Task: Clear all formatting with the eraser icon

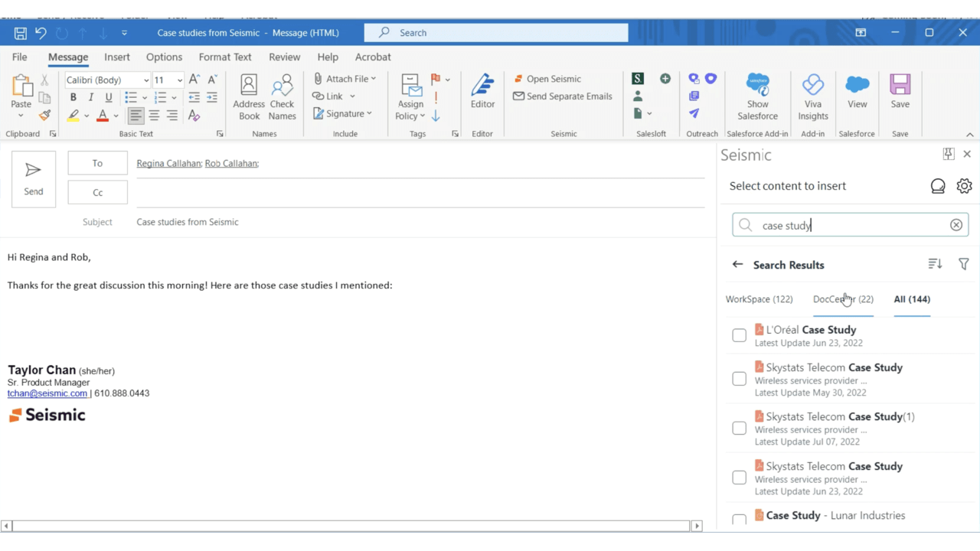Action: 194,116
